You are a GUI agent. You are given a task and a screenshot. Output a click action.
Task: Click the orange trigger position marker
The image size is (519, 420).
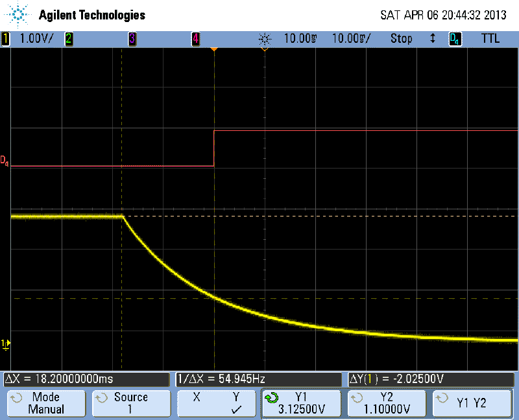click(214, 49)
